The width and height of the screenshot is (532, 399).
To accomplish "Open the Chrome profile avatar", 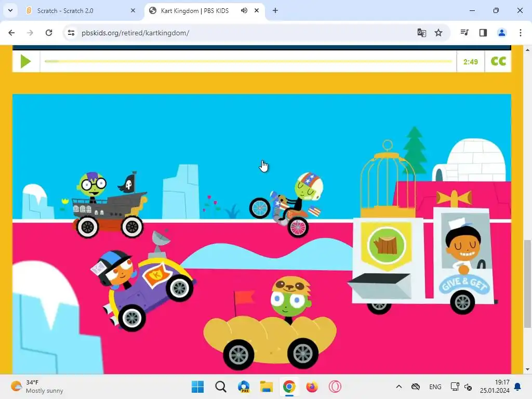I will (x=501, y=33).
